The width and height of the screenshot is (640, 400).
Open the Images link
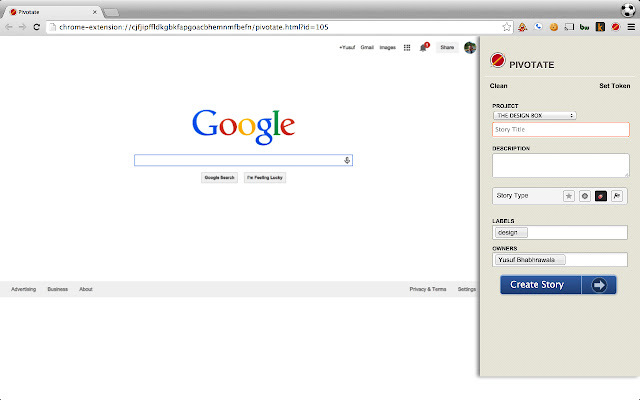pos(387,47)
